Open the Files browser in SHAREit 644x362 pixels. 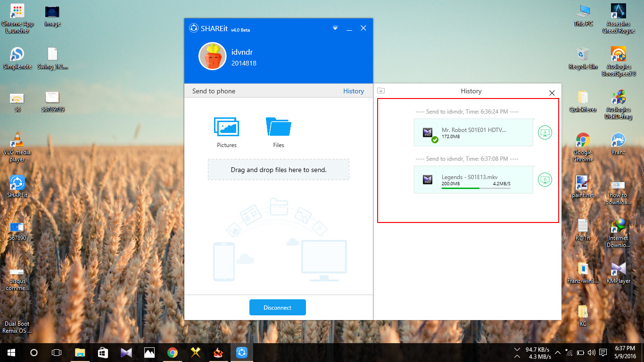(279, 132)
